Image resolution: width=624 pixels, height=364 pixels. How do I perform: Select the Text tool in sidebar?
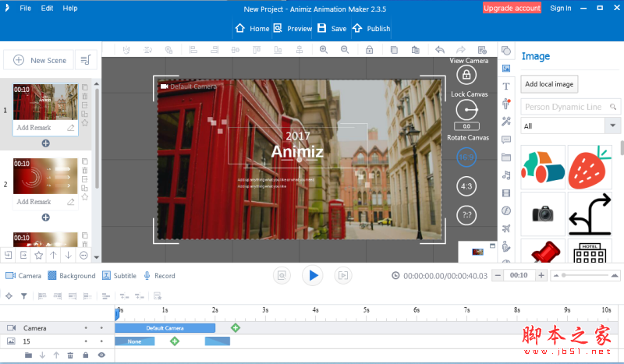point(506,86)
